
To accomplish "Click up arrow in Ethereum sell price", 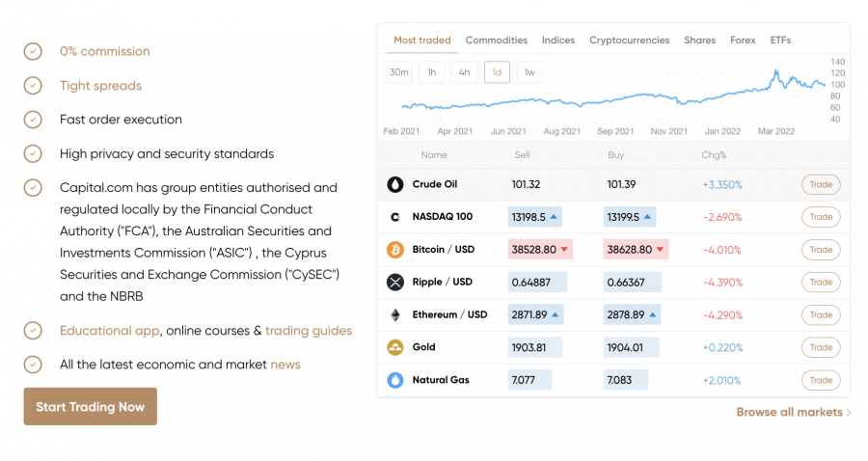I will [555, 315].
